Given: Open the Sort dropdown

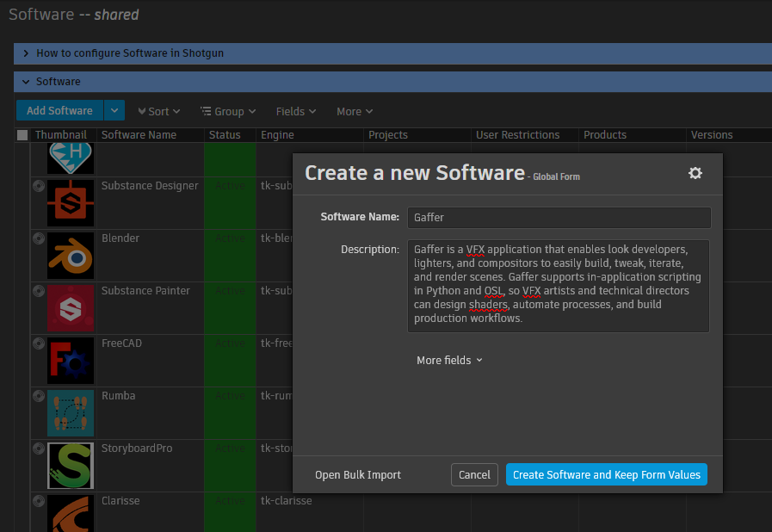Looking at the screenshot, I should (x=158, y=111).
